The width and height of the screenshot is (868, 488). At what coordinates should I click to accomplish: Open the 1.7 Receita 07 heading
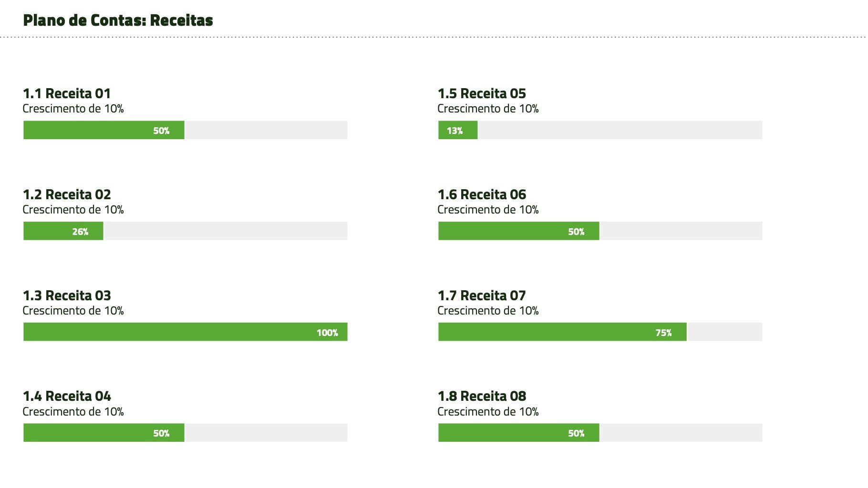tap(482, 295)
